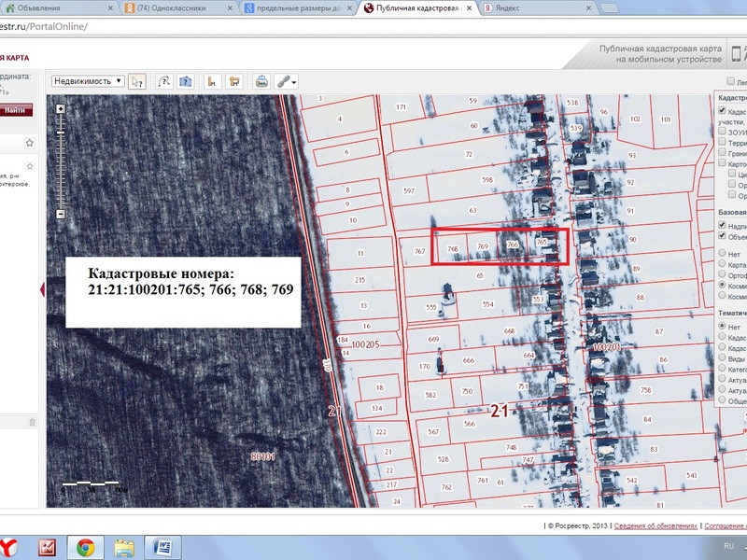Select the Карта base map radio
Image resolution: width=747 pixels, height=560 pixels.
coord(722,264)
